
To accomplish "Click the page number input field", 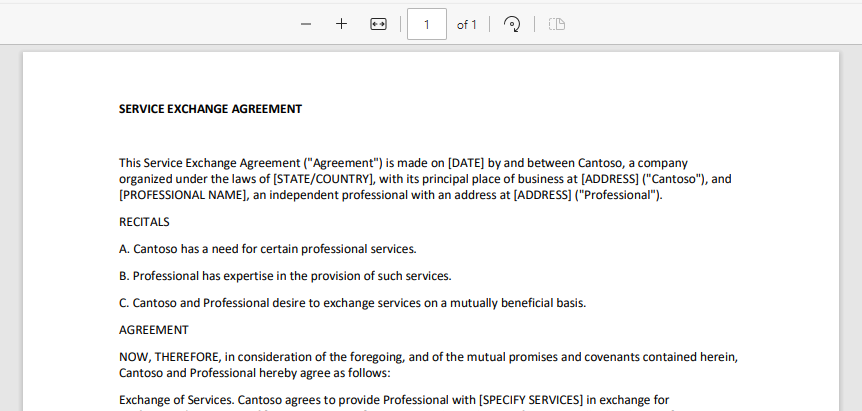I will click(x=427, y=24).
